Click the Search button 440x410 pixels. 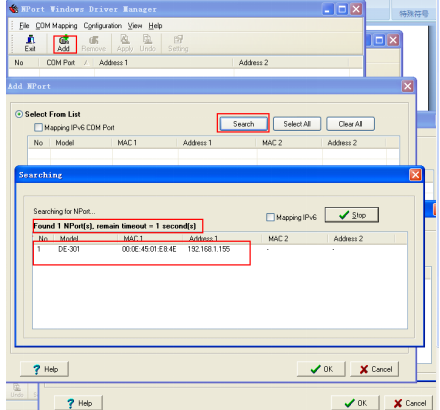pos(243,124)
